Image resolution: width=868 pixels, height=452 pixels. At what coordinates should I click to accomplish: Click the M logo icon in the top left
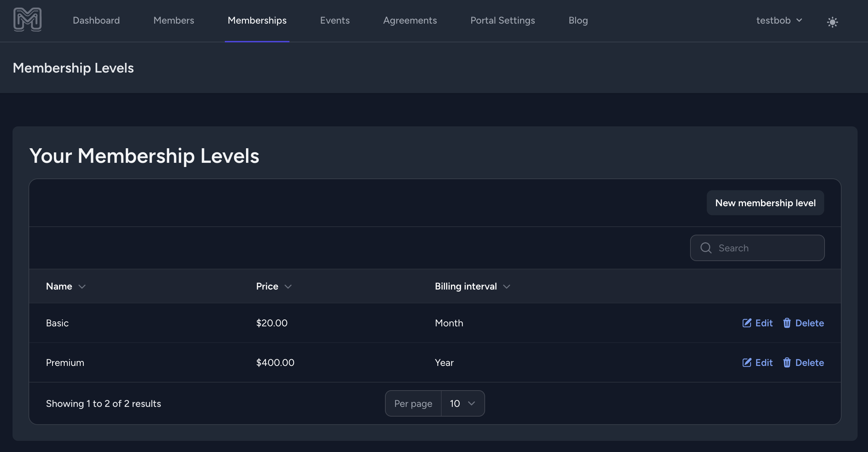click(x=27, y=19)
